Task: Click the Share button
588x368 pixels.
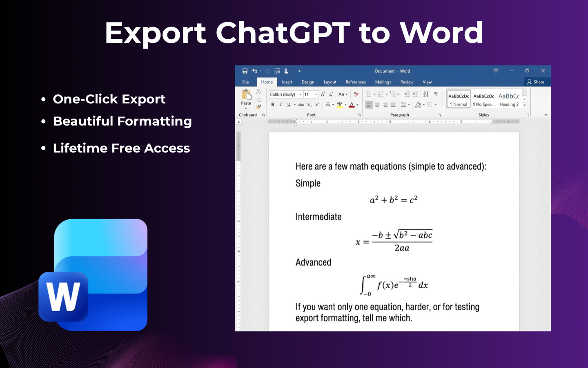Action: click(536, 81)
